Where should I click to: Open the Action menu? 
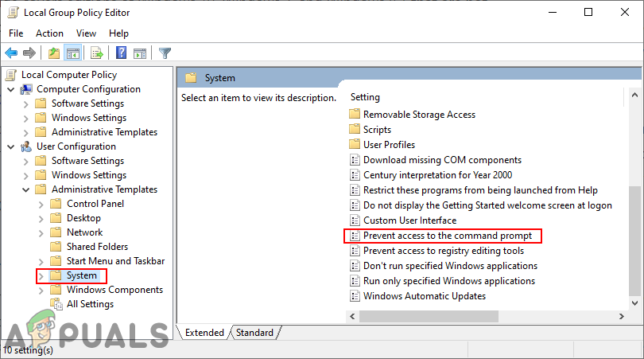point(49,33)
